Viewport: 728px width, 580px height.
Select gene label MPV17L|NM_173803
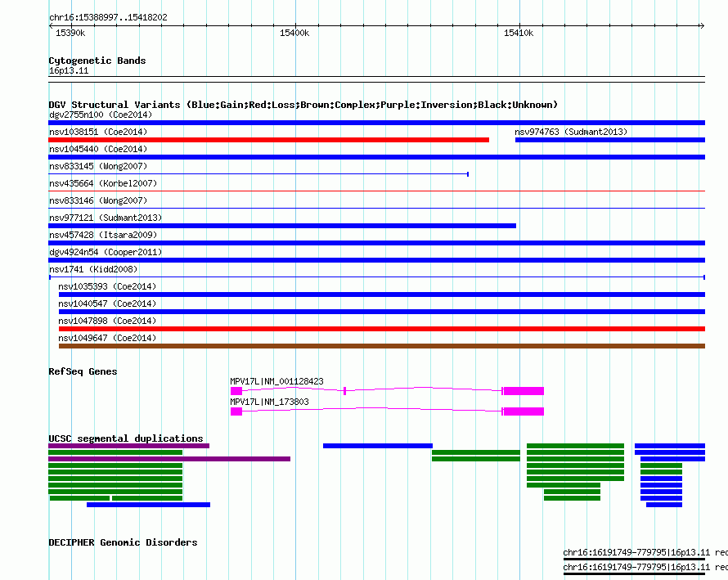pyautogui.click(x=269, y=402)
